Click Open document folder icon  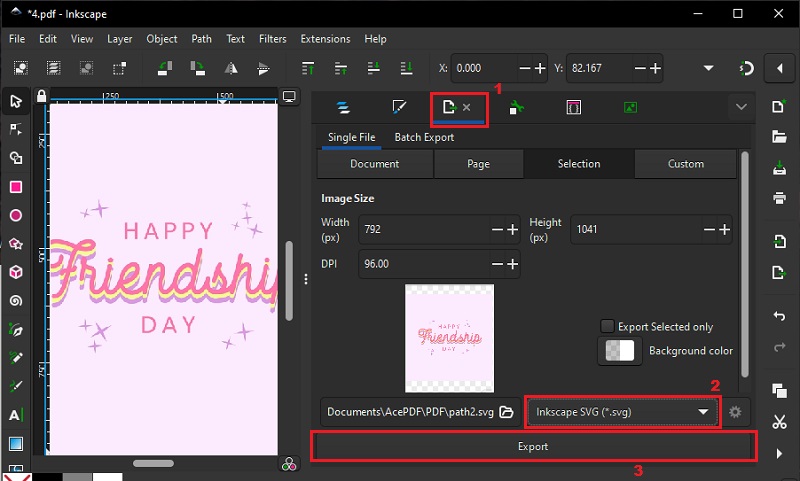(779, 136)
